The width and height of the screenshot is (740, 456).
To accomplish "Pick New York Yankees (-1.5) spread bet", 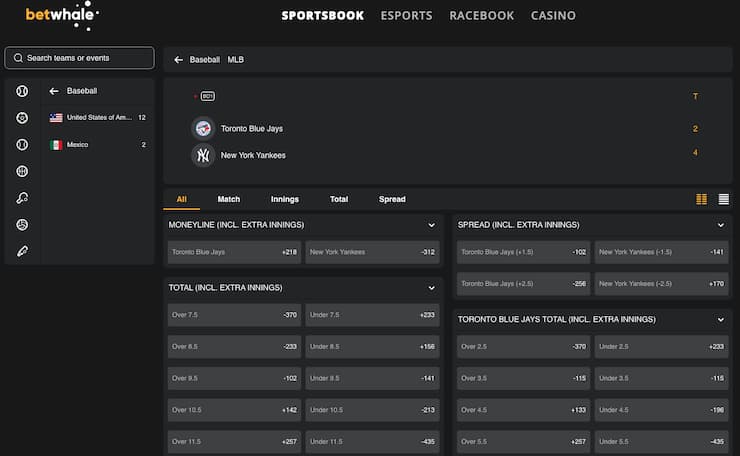I will point(662,253).
